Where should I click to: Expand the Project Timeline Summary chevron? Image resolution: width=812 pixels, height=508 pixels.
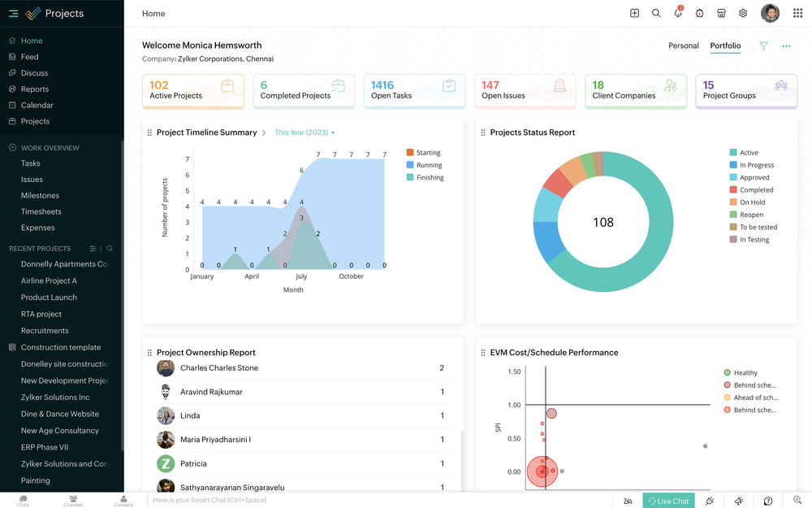point(264,132)
